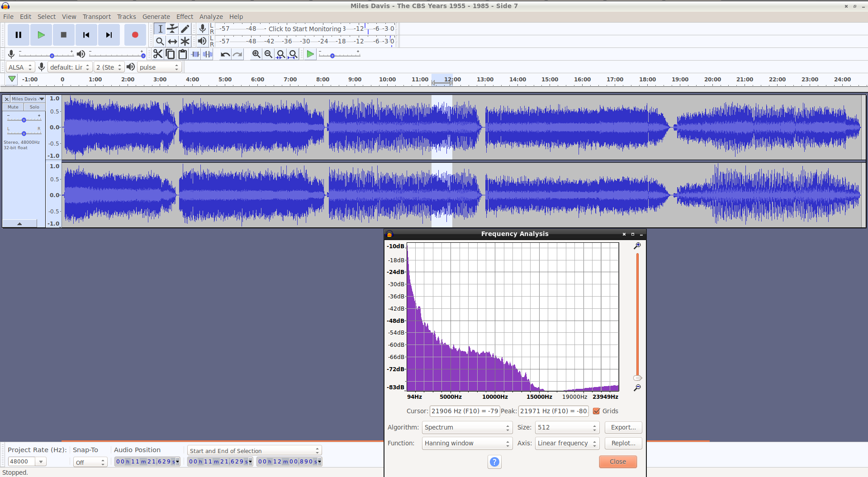Open the recording channels 2 (Stereo) dropdown
Screen dimensions: 868x477
pyautogui.click(x=109, y=67)
